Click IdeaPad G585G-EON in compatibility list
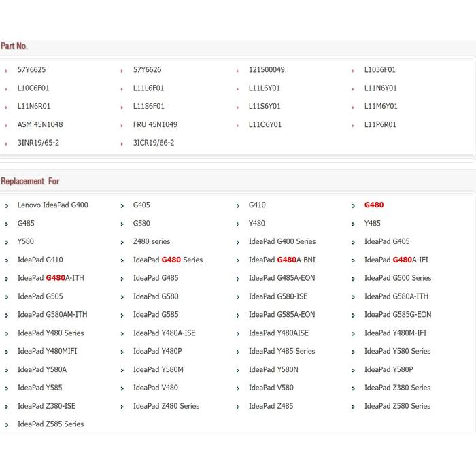Viewport: 476px width, 476px height. pyautogui.click(x=397, y=315)
